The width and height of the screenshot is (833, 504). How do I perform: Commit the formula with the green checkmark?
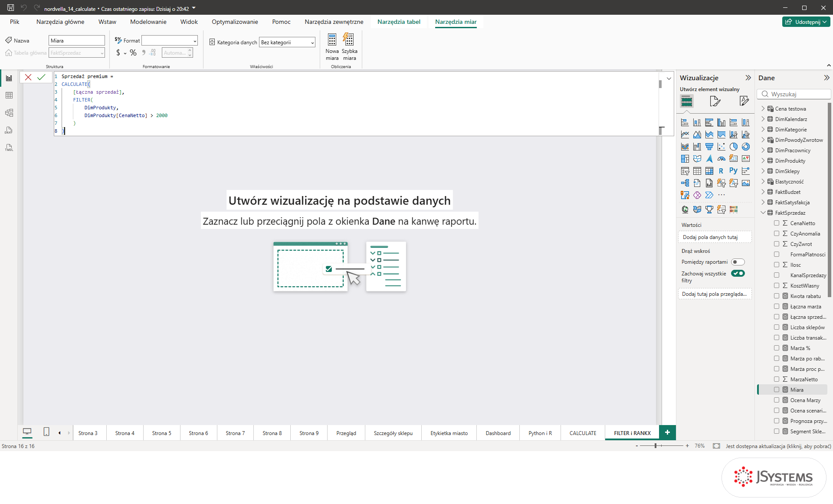click(x=41, y=77)
